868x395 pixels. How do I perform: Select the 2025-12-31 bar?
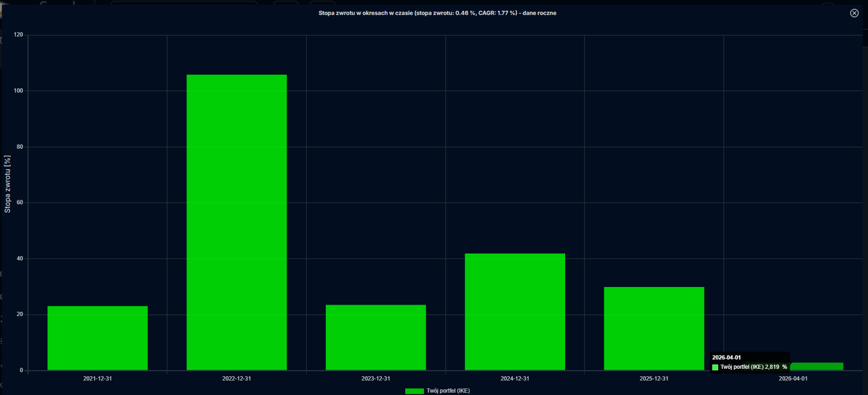tap(654, 329)
